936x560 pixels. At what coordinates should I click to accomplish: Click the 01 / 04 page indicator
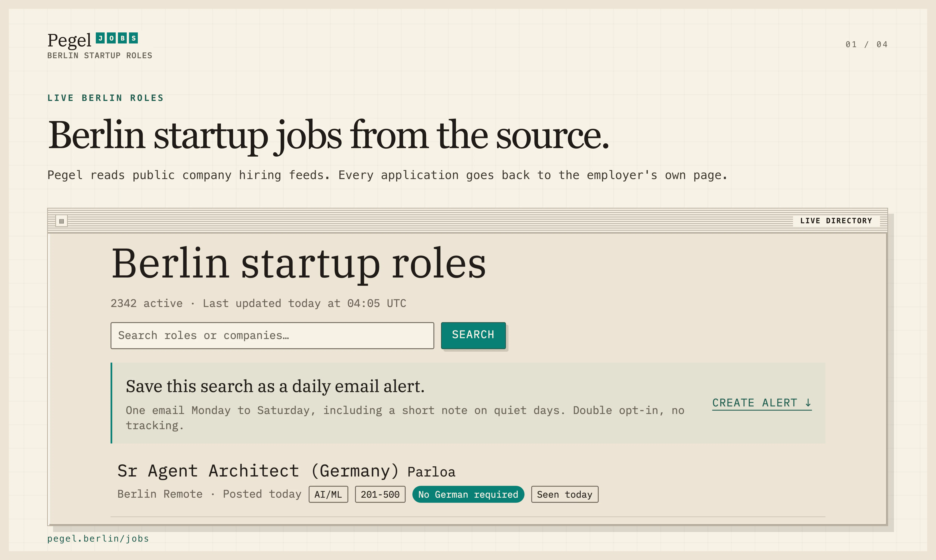pos(867,45)
